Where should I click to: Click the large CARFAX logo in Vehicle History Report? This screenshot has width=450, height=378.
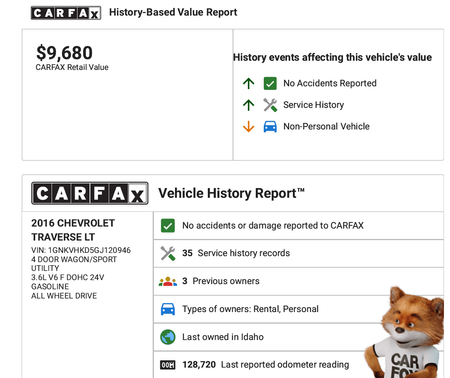90,193
